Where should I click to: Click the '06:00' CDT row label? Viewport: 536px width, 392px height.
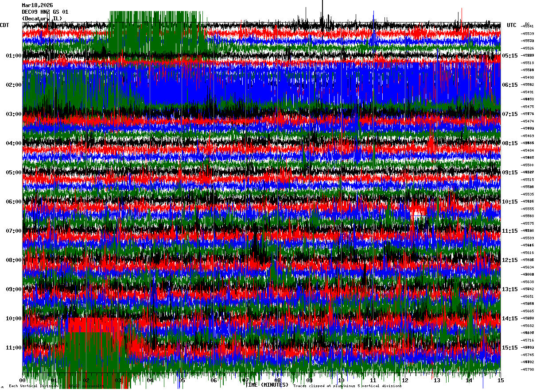click(14, 202)
